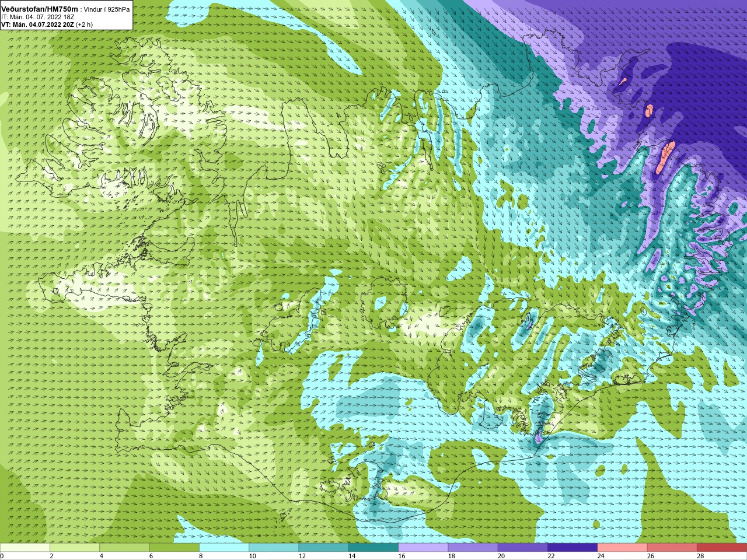The height and width of the screenshot is (560, 747).
Task: Click the legend scale label '2'
Action: coord(51,556)
